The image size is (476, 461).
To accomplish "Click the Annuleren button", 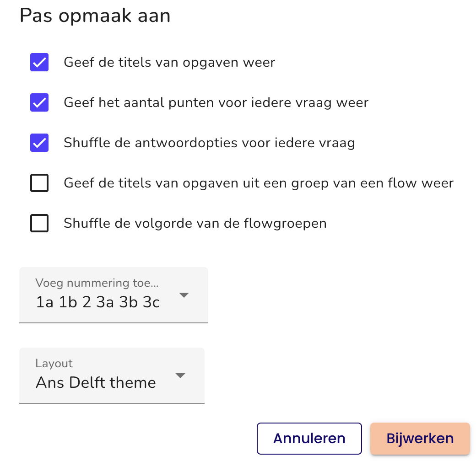I will click(309, 438).
